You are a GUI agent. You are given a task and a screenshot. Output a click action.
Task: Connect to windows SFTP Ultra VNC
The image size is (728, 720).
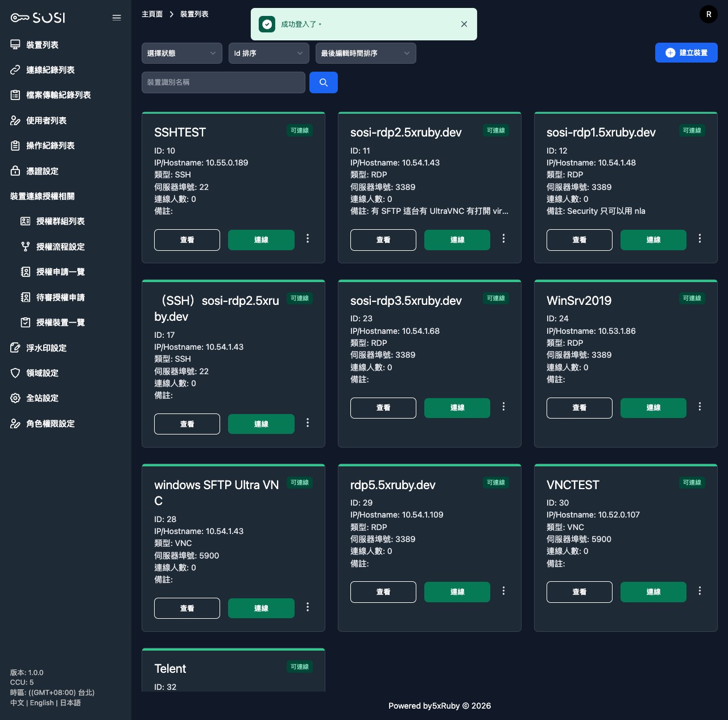coord(261,608)
